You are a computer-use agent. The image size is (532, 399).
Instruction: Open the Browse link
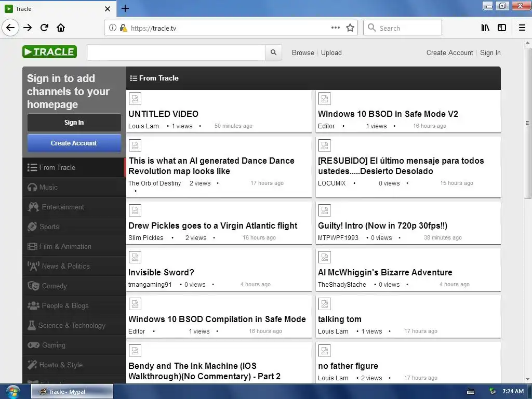(x=303, y=52)
